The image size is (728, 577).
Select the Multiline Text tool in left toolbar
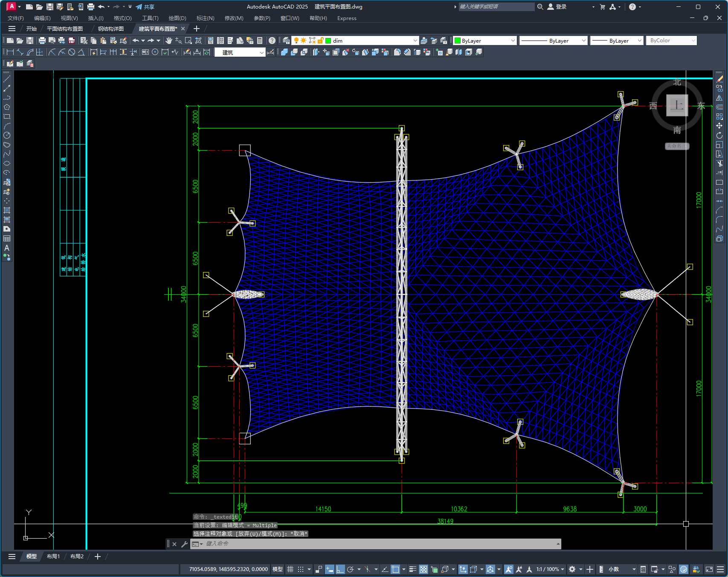point(7,248)
